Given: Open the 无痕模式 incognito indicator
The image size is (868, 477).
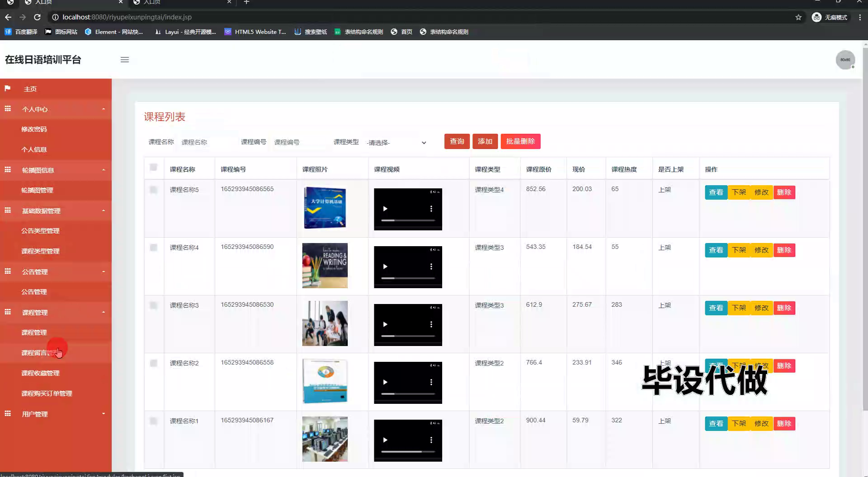Looking at the screenshot, I should (830, 17).
